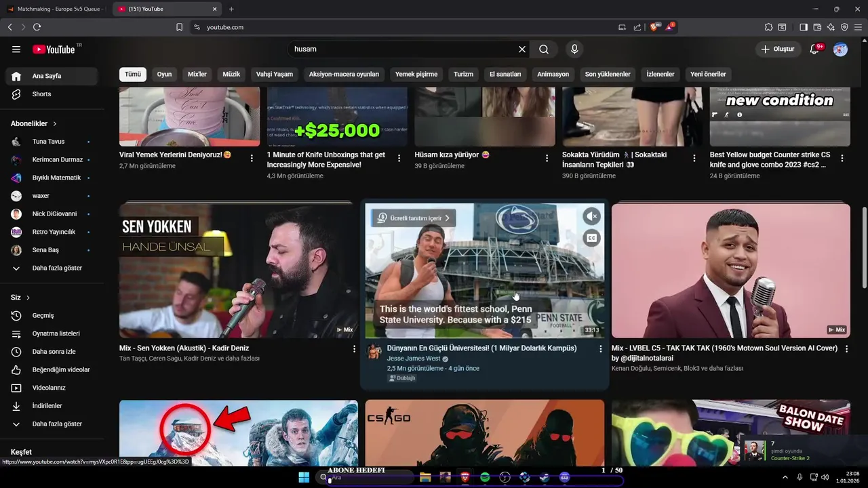Viewport: 868px width, 488px height.
Task: Expand Daha fazla göster under İndirilenler
Action: pyautogui.click(x=52, y=424)
